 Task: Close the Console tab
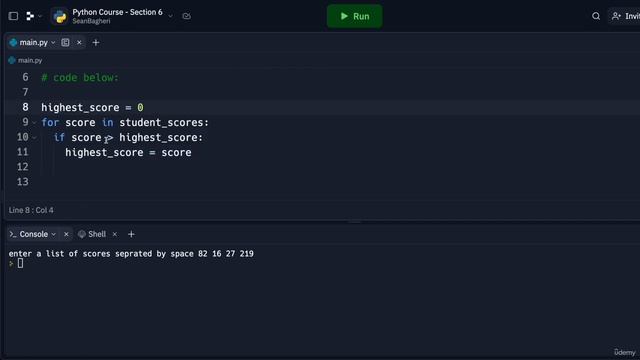(x=66, y=234)
